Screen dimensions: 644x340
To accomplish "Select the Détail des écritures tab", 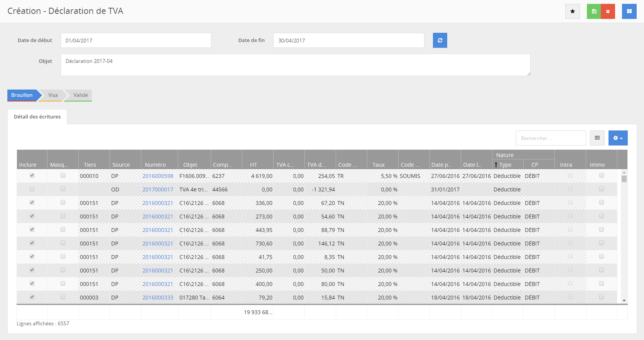I will (x=37, y=117).
